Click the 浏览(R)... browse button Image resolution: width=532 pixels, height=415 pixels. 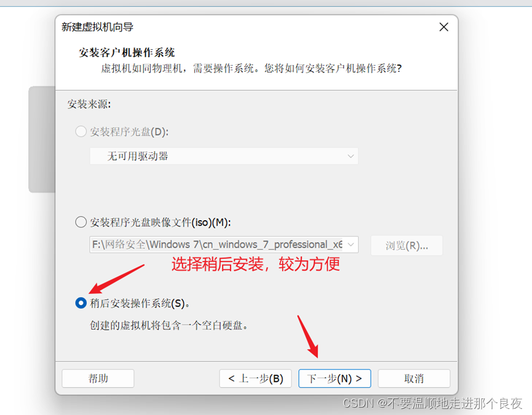pos(407,245)
